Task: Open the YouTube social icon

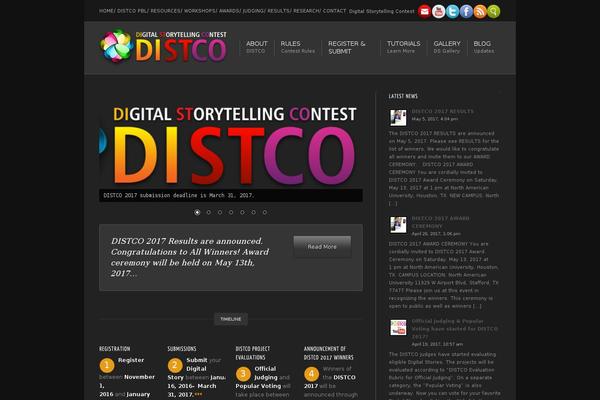Action: [438, 11]
